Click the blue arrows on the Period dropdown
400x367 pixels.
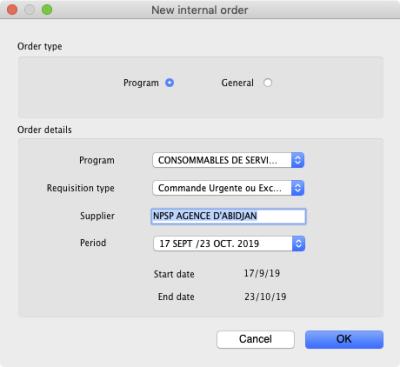[x=299, y=244]
